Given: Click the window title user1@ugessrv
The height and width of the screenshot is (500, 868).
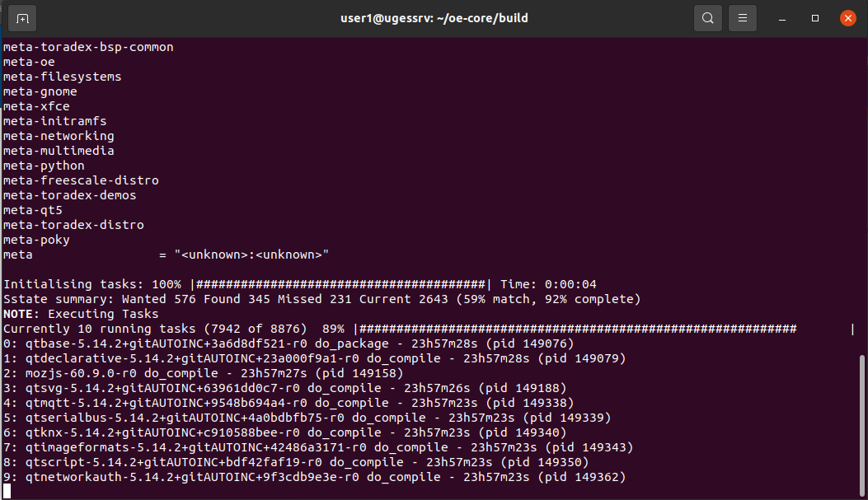Looking at the screenshot, I should pyautogui.click(x=434, y=18).
